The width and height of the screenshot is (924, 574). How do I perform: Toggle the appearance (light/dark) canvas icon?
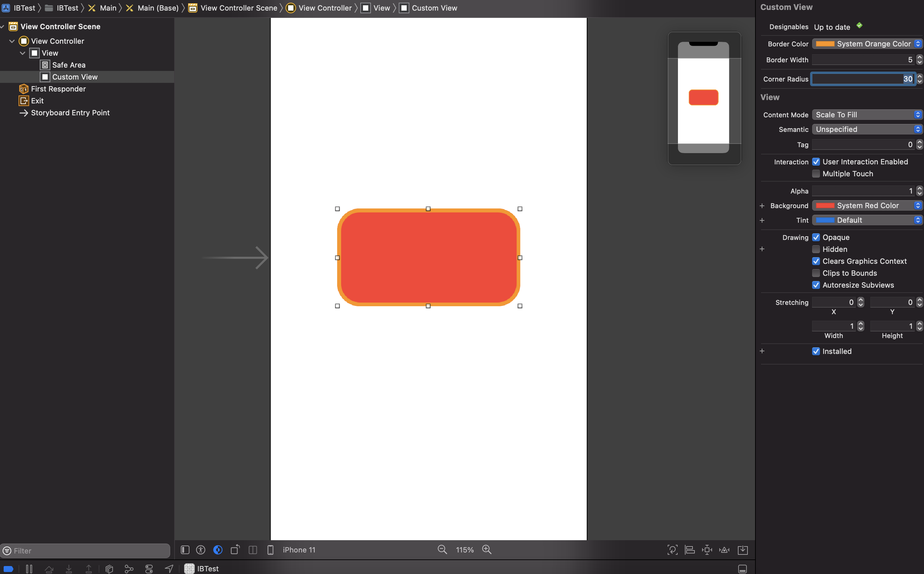click(x=218, y=550)
